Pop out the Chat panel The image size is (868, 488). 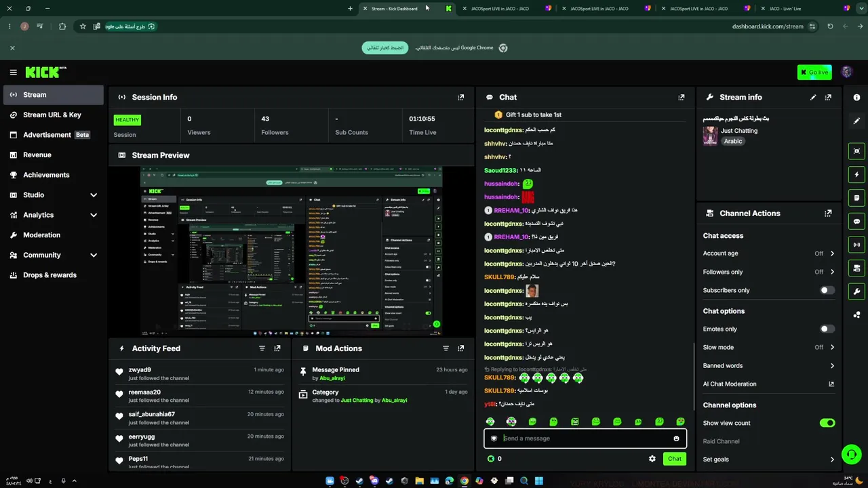tap(682, 97)
